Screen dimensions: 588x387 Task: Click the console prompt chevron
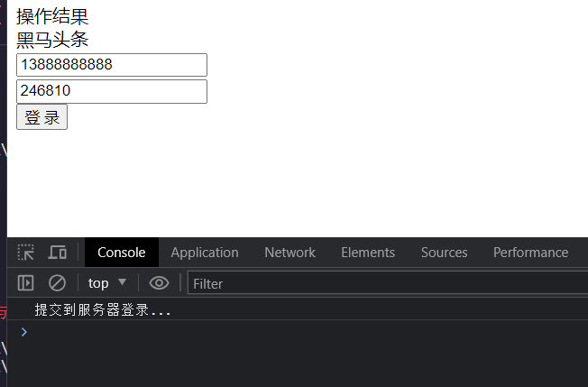pyautogui.click(x=24, y=332)
